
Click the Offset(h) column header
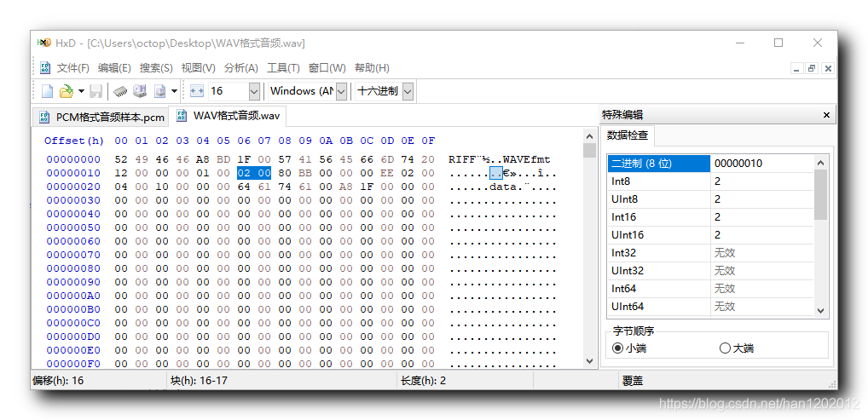(x=74, y=141)
